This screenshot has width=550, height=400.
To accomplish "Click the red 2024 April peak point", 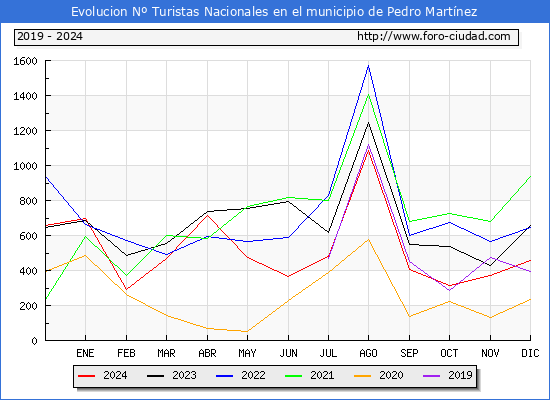I will tap(207, 215).
